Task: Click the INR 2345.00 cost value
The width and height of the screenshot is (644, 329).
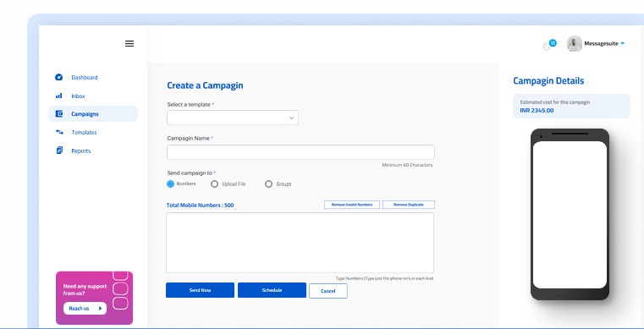Action: pos(537,110)
